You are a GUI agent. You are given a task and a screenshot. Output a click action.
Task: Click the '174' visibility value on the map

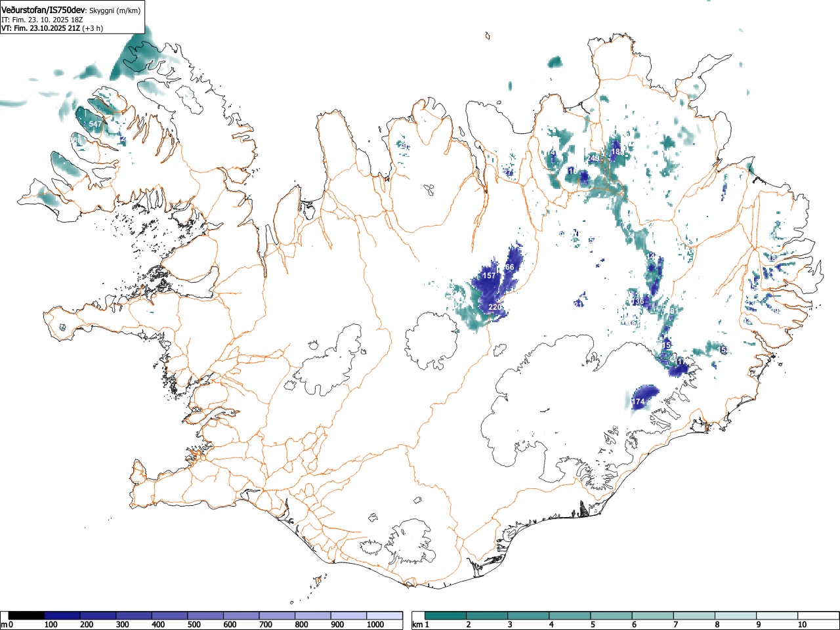639,402
